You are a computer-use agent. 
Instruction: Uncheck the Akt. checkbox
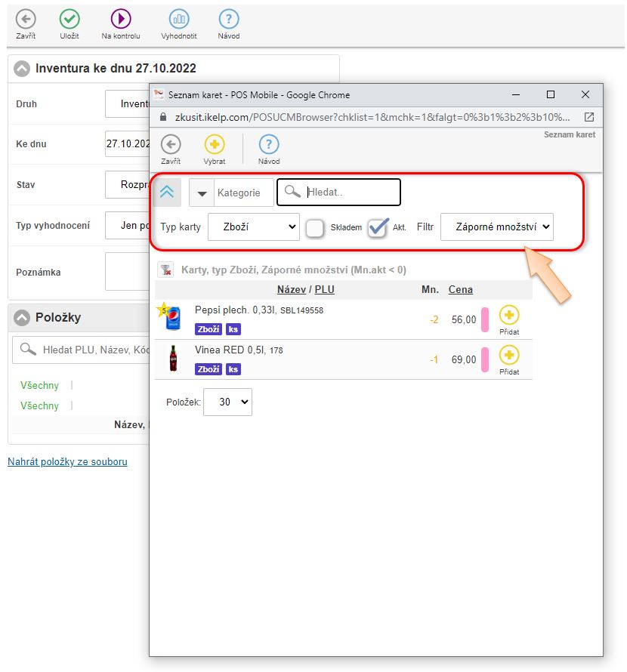[x=377, y=227]
